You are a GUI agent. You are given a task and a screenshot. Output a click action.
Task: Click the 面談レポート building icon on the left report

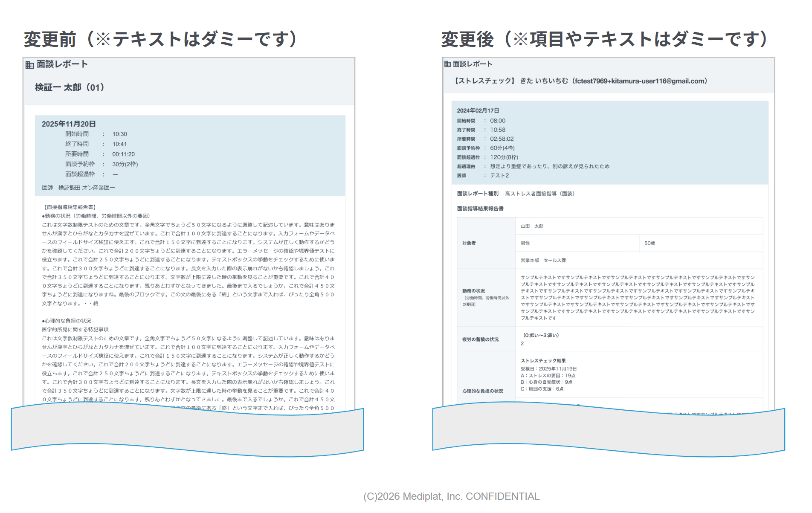(29, 64)
